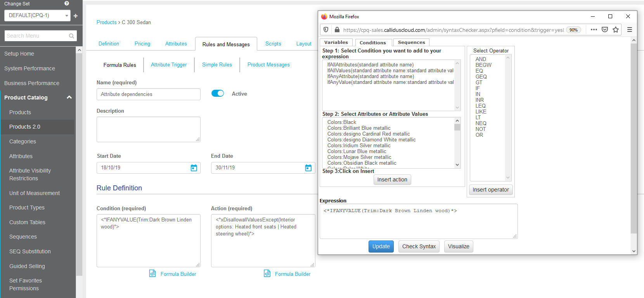Click the Check Syntax button
The image size is (644, 298).
[419, 246]
